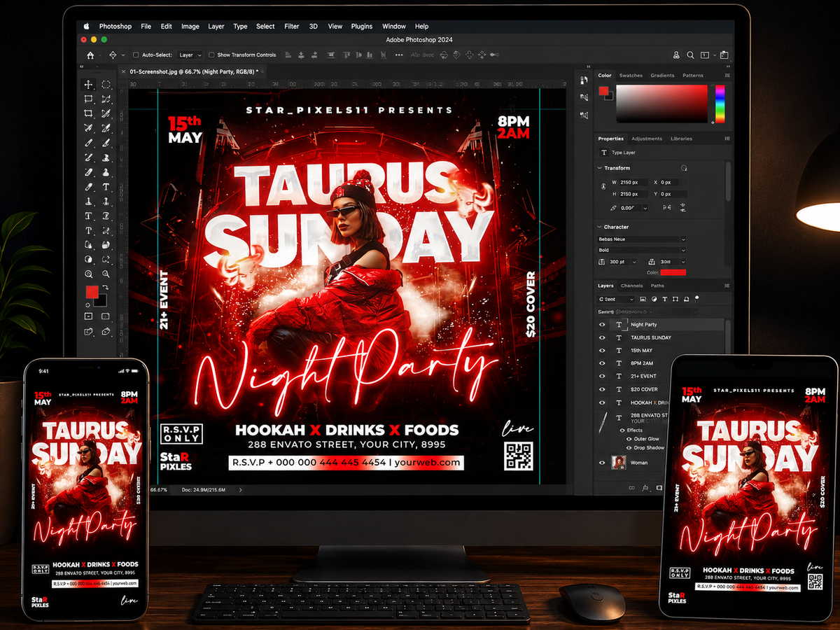
Task: Click the swap foreground and background colors arrow
Action: 106,288
